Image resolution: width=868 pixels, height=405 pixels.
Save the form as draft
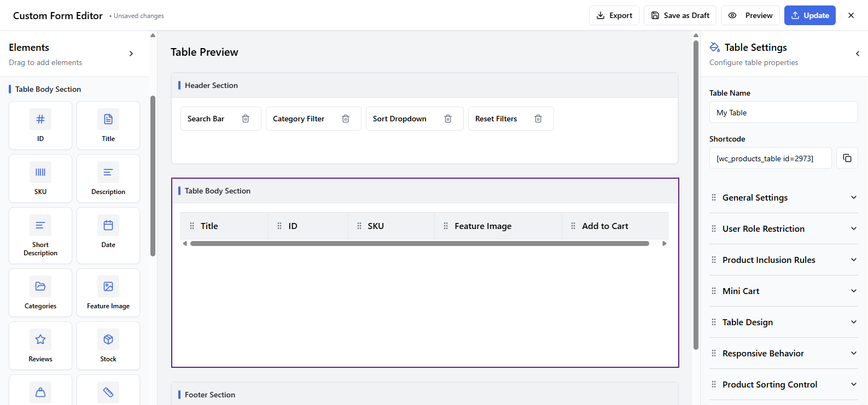[680, 15]
